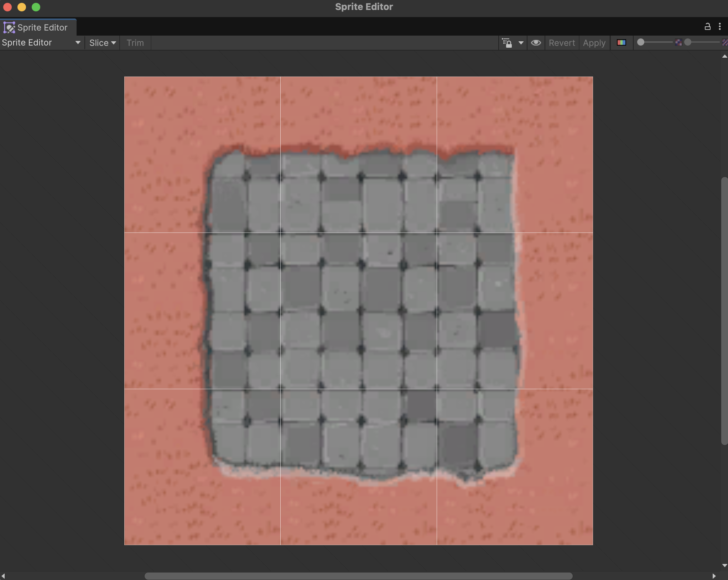Select the RGB/Alpha channel toggle icon

click(621, 43)
